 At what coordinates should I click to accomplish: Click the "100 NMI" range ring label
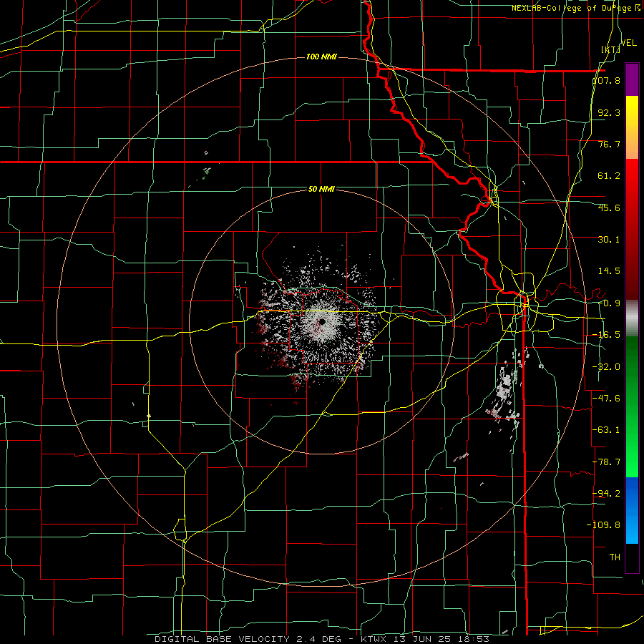click(321, 57)
